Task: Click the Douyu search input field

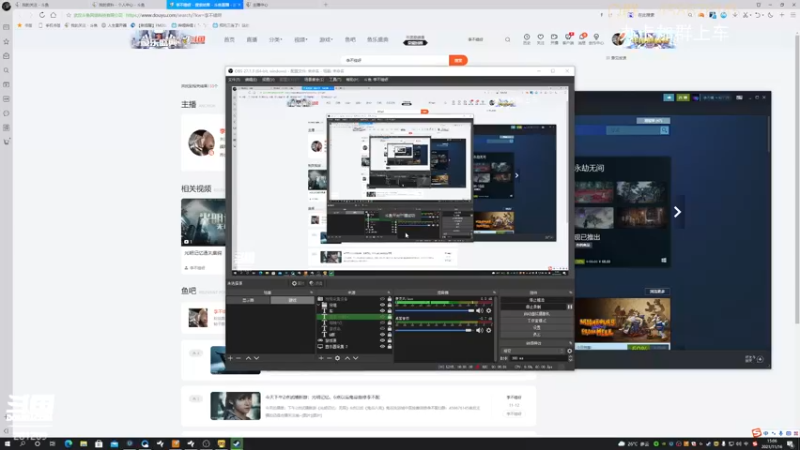Action: tap(395, 60)
